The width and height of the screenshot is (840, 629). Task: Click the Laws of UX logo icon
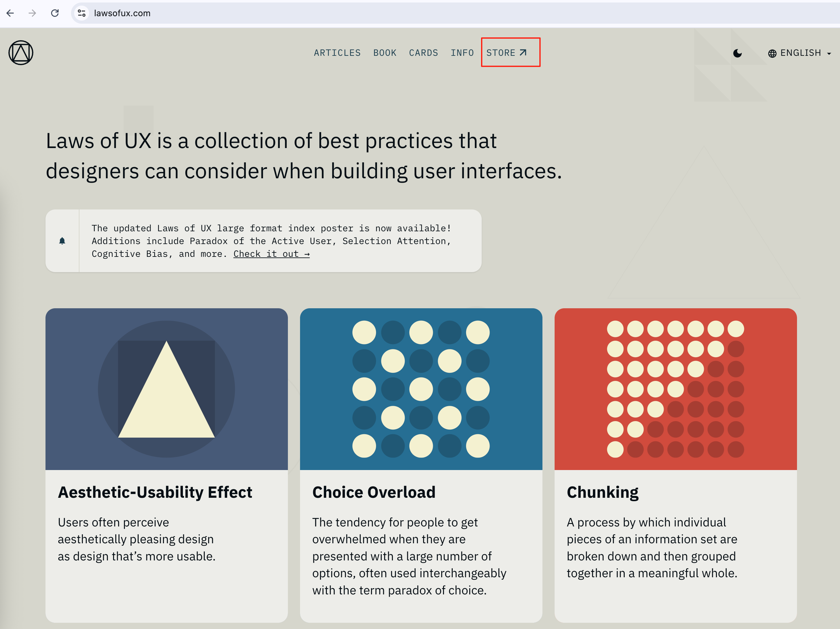21,53
